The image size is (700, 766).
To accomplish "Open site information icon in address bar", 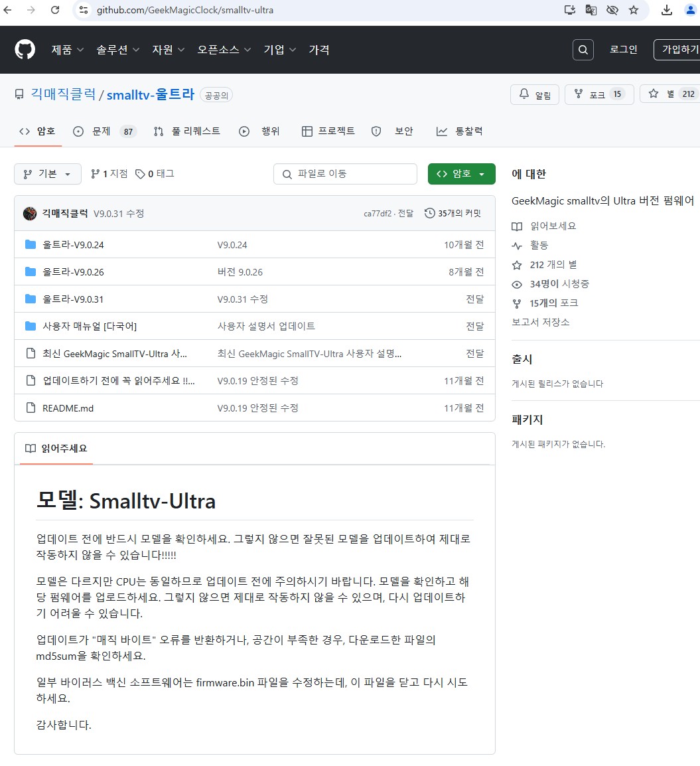I will pos(84,10).
